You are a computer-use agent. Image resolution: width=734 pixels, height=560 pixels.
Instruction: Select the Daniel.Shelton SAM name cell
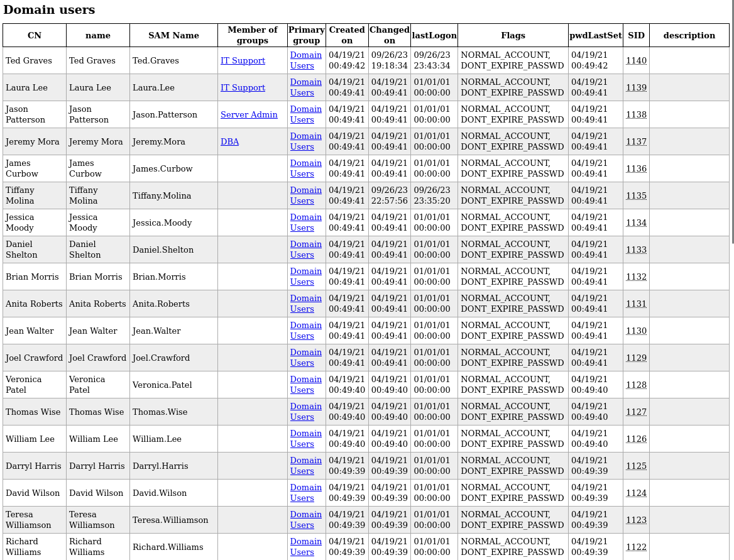173,250
